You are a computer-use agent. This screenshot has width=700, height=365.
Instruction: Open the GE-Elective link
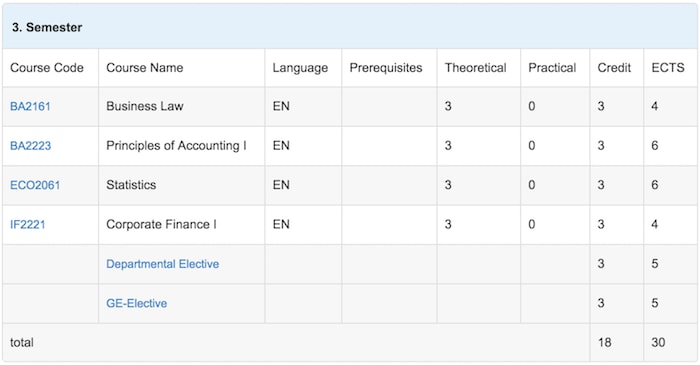(x=137, y=303)
